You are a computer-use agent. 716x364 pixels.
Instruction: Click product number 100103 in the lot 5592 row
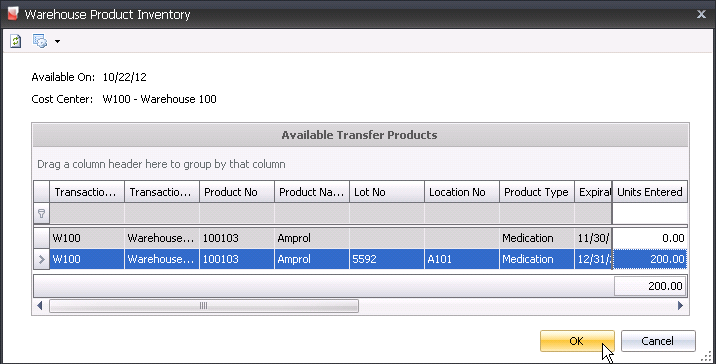click(237, 259)
